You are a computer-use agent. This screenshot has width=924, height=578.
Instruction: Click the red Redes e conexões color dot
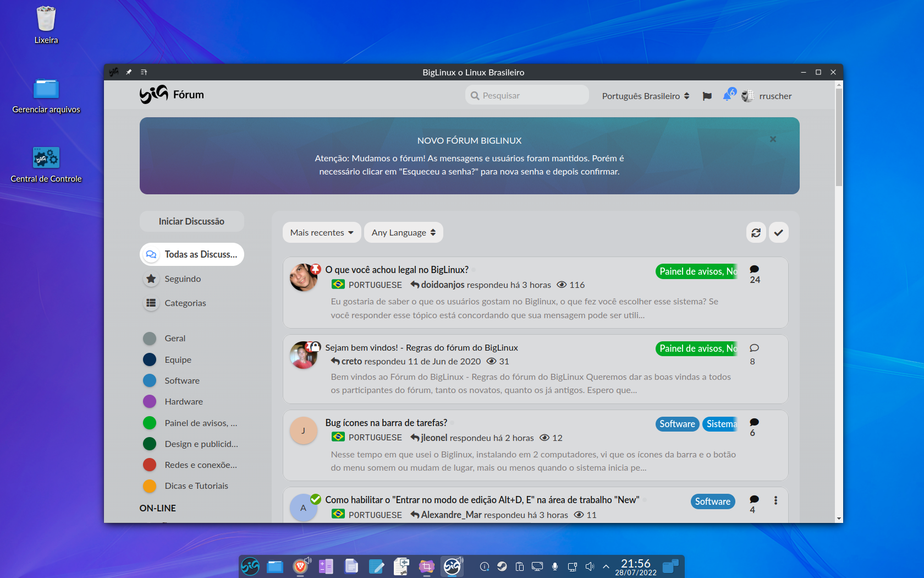[150, 465]
